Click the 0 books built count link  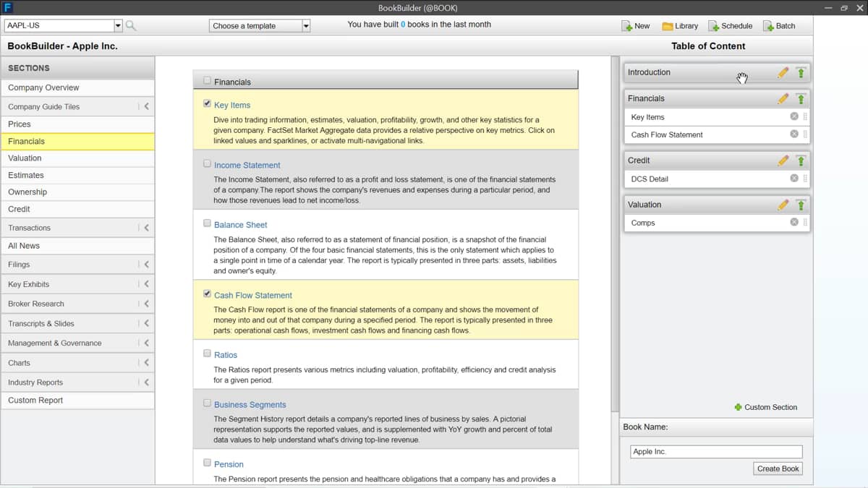pyautogui.click(x=403, y=25)
